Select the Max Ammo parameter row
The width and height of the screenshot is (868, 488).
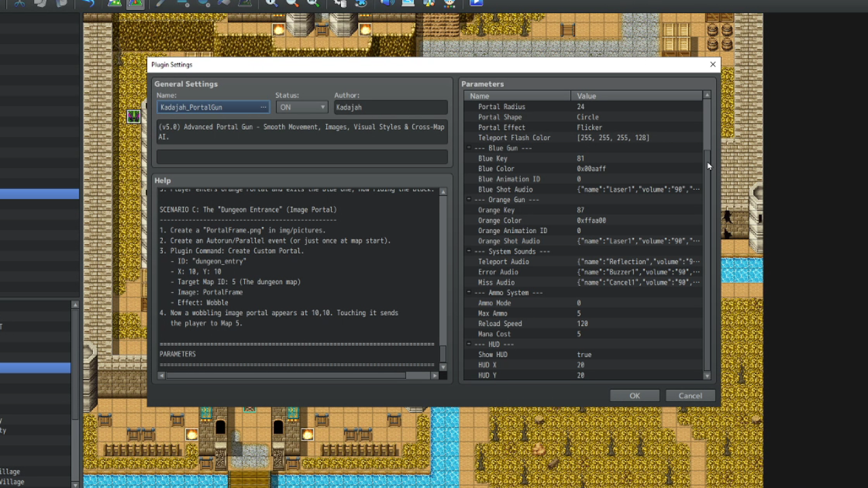583,313
